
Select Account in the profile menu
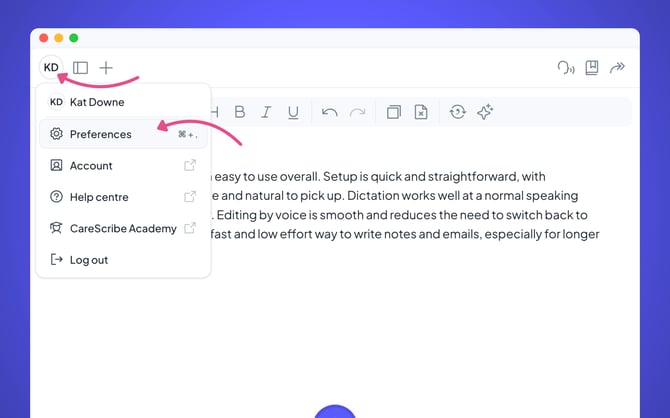click(x=91, y=166)
